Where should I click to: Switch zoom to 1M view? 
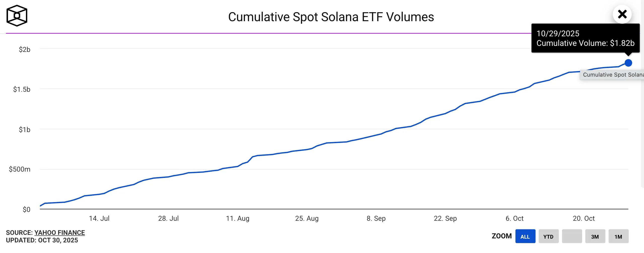coord(618,236)
